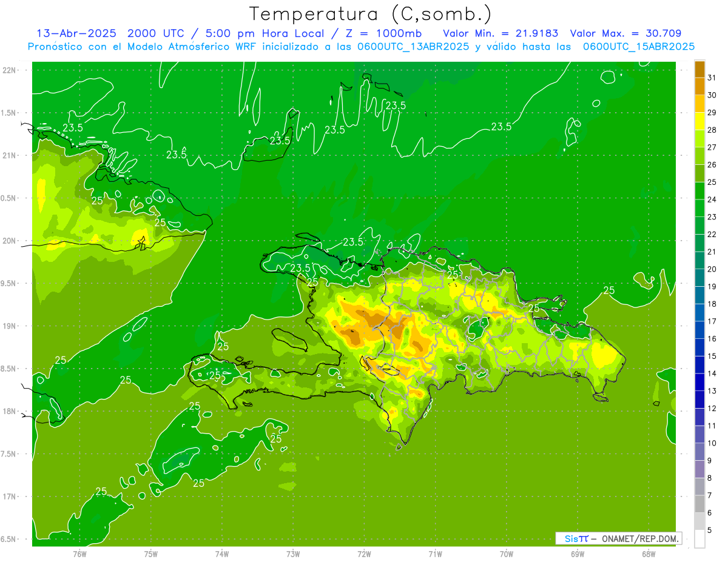The image size is (728, 562).
Task: Pick the green legend swatch between 23 and 24
Action: click(699, 208)
